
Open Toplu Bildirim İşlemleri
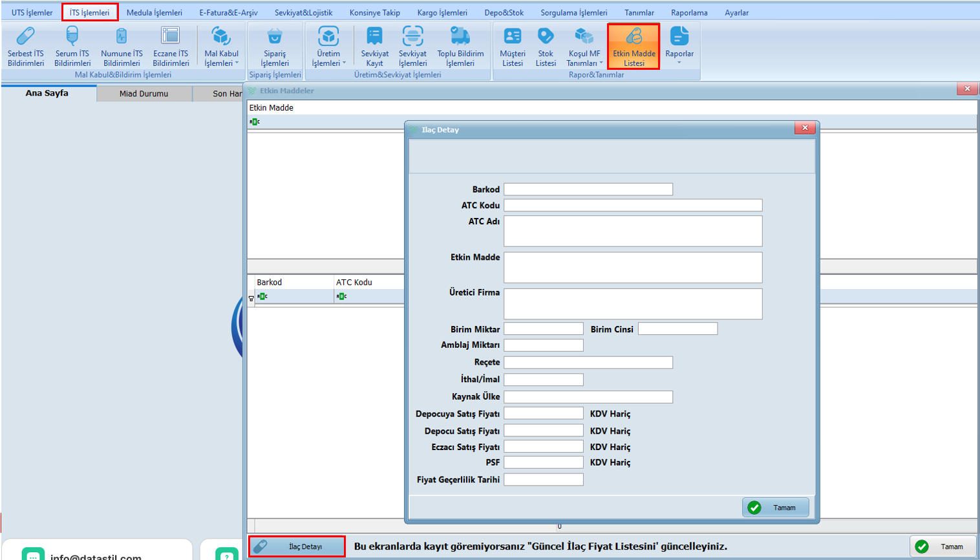(460, 47)
